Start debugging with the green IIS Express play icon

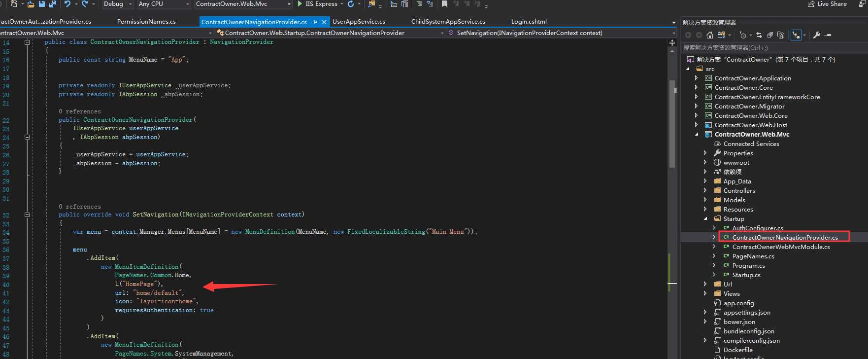pos(300,4)
